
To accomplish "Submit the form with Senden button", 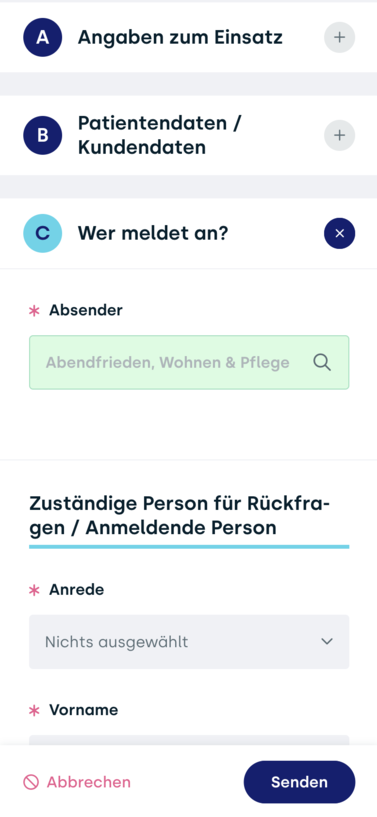I will (x=299, y=782).
